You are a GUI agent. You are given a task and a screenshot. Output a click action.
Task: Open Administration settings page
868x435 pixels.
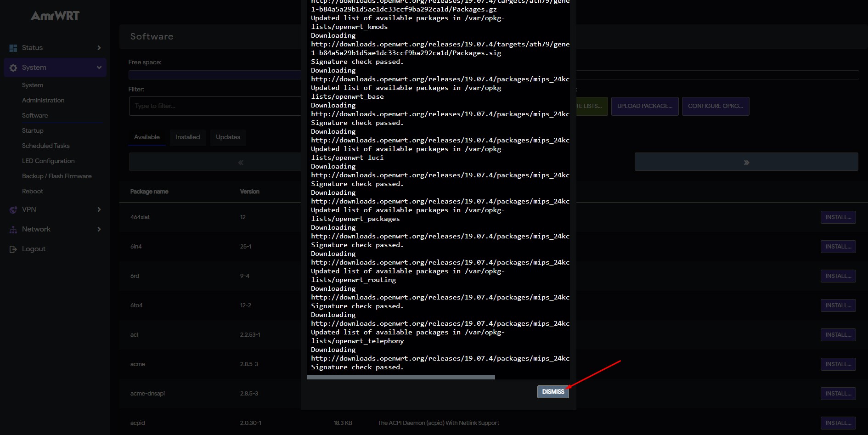(x=43, y=100)
